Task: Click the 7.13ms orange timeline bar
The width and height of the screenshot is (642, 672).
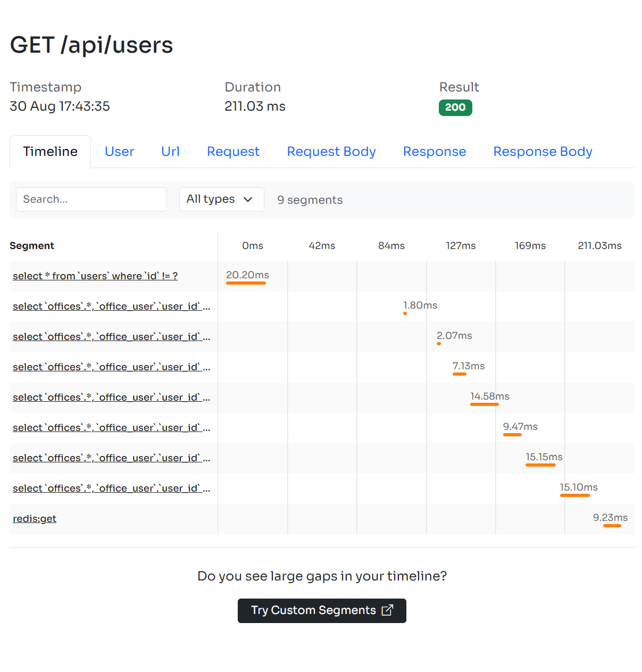Action: pyautogui.click(x=460, y=374)
